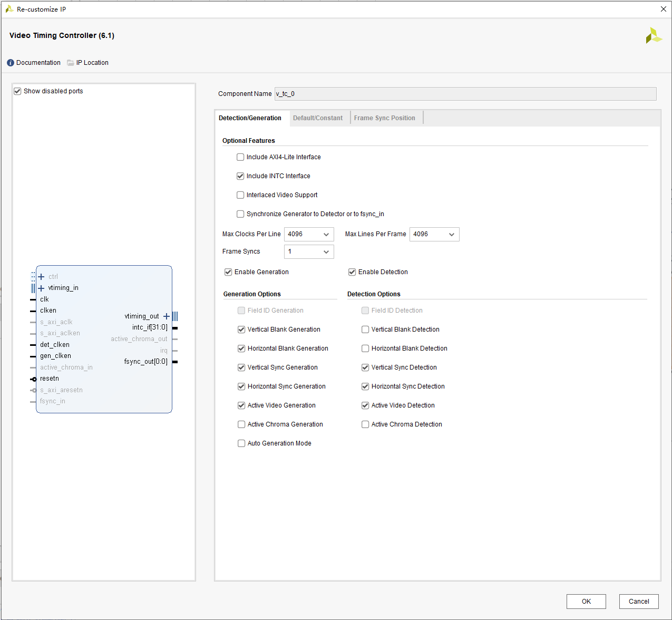Expand the vtiming_in interface in the block diagram
Viewport: 672px width, 620px height.
(x=41, y=288)
